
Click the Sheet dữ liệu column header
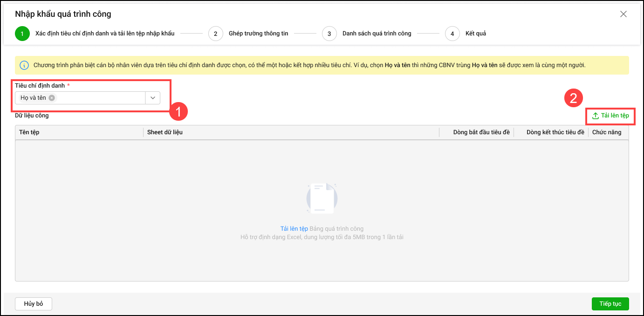pos(165,132)
